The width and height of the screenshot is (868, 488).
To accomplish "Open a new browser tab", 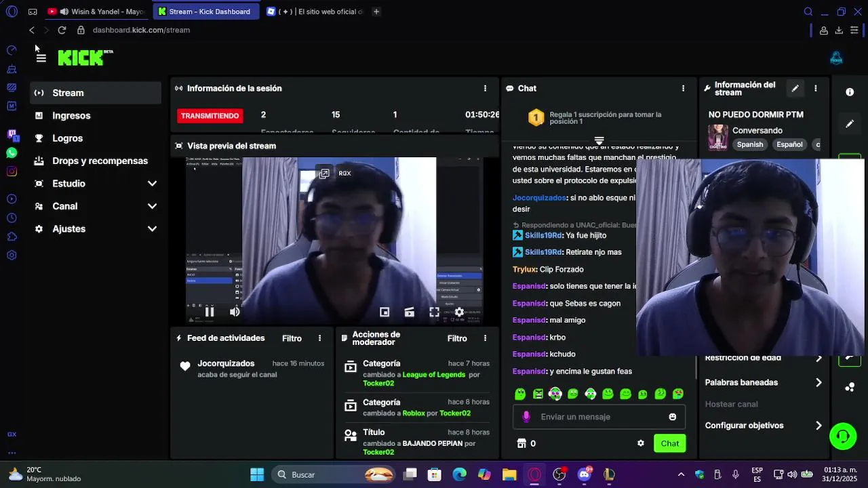I will point(376,12).
